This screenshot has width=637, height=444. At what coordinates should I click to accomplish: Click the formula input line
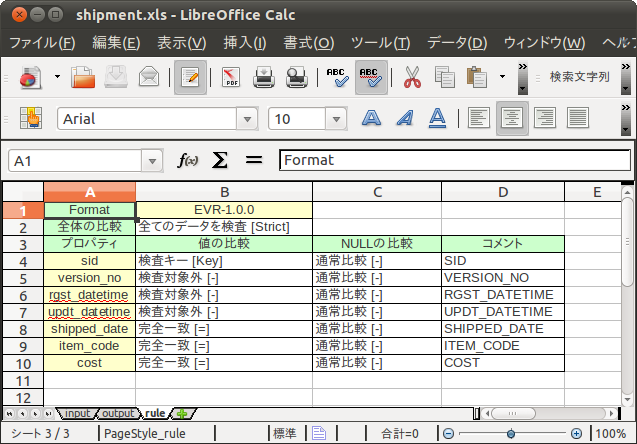(455, 160)
